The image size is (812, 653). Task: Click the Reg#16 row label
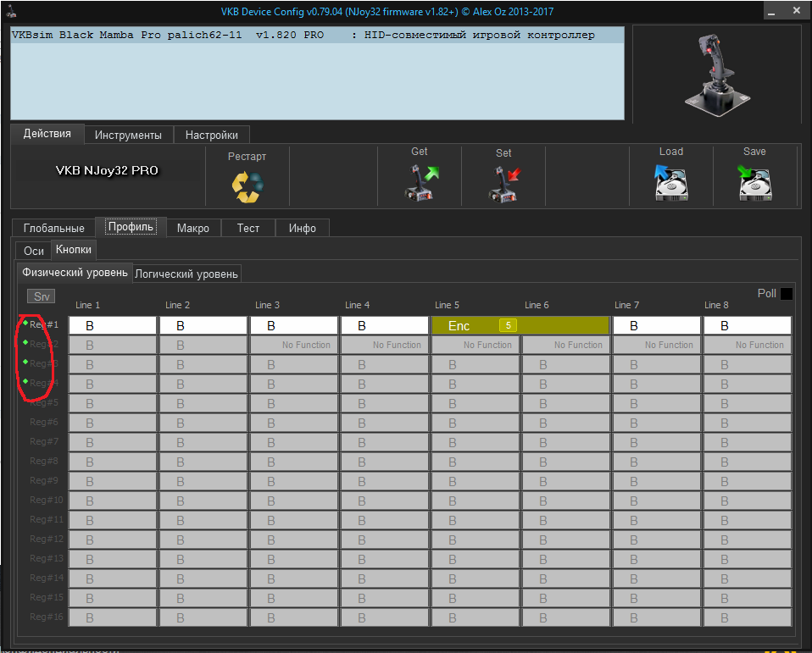click(47, 617)
